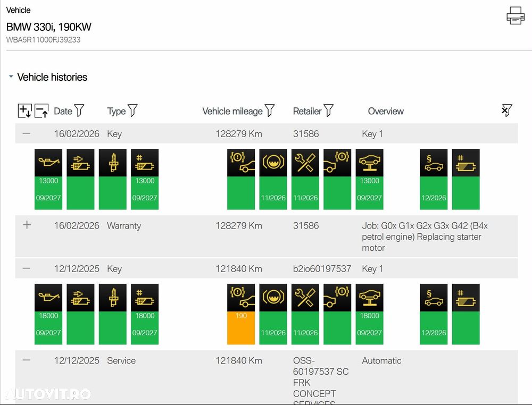Select car-on-lift inspection icon showing 18000
The image size is (532, 405).
tap(370, 298)
